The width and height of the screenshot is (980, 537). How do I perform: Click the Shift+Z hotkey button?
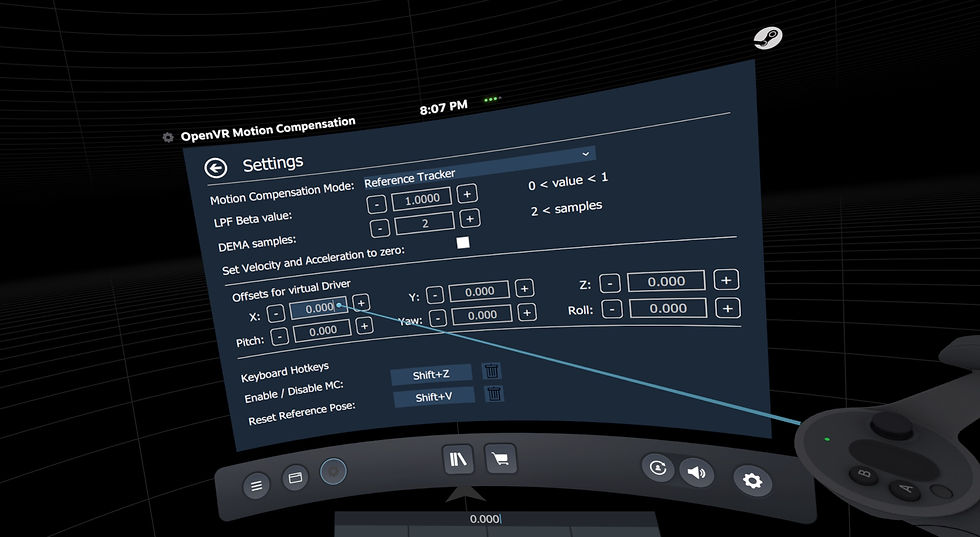pos(431,374)
